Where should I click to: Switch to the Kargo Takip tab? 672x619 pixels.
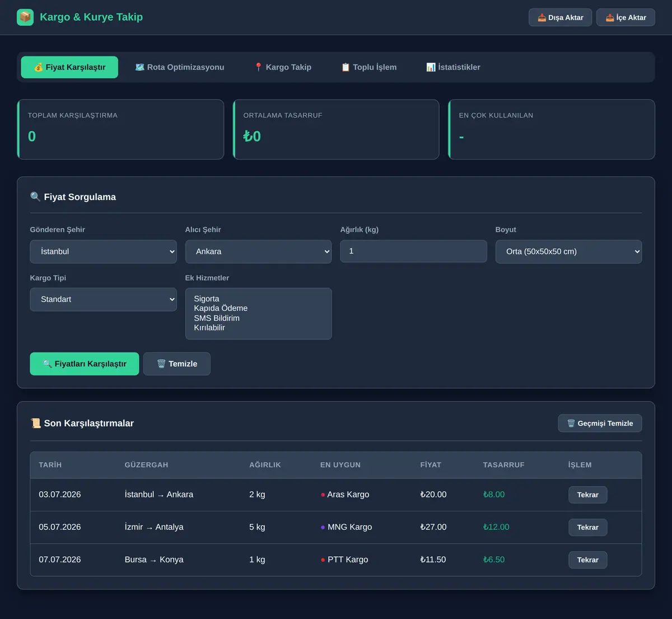[x=283, y=67]
